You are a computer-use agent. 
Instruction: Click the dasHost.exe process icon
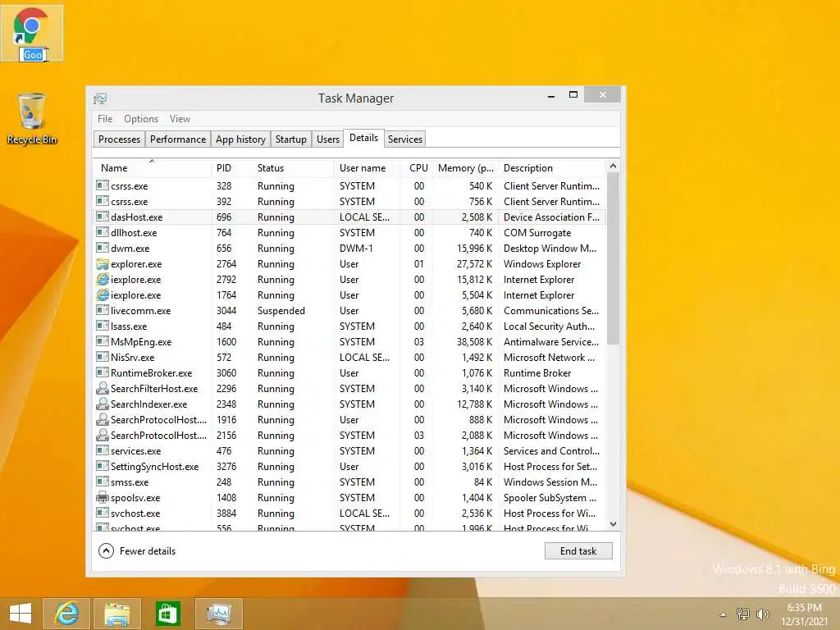pyautogui.click(x=103, y=217)
